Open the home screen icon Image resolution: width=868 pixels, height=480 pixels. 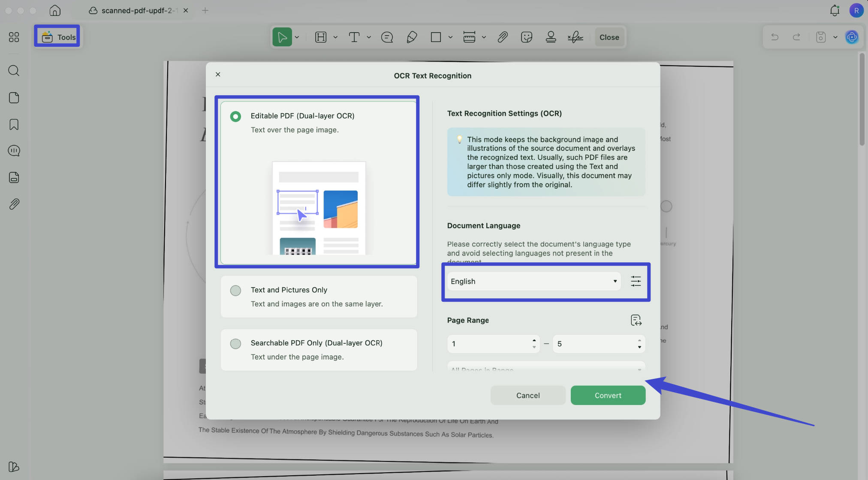(x=55, y=10)
